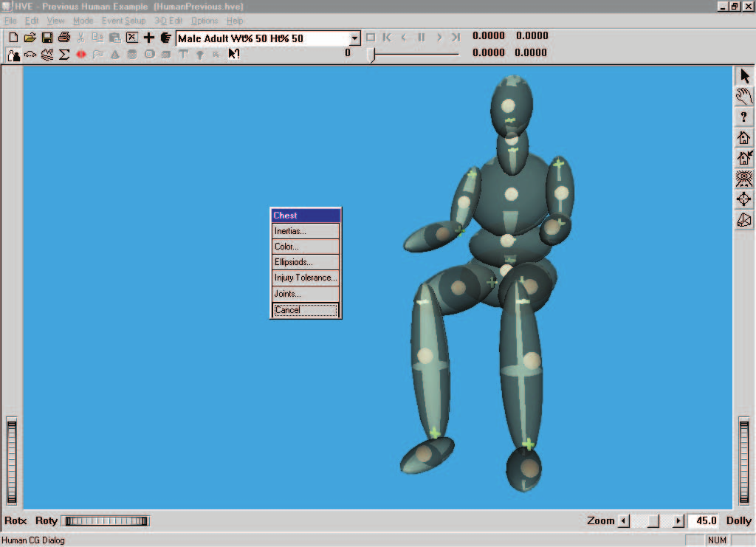Open a file with the folder icon
Image resolution: width=756 pixels, height=547 pixels.
coord(30,38)
